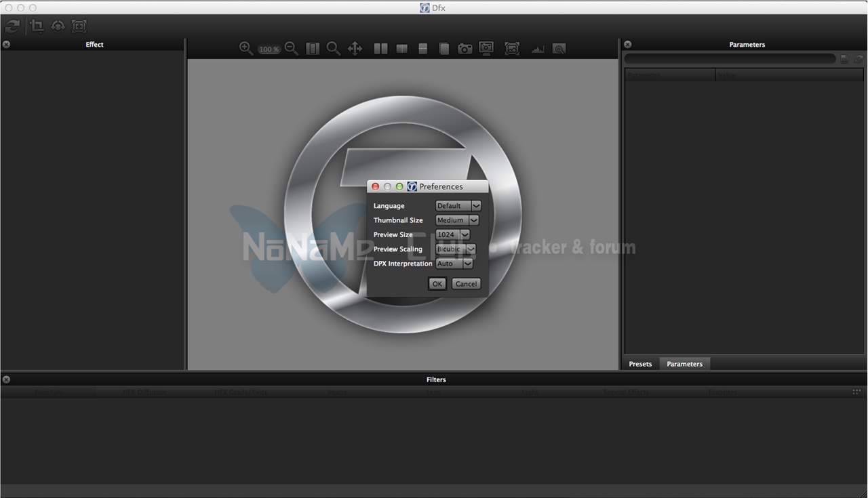Screen dimensions: 868x498
Task: Click the Preview Scaling label
Action: click(x=398, y=249)
